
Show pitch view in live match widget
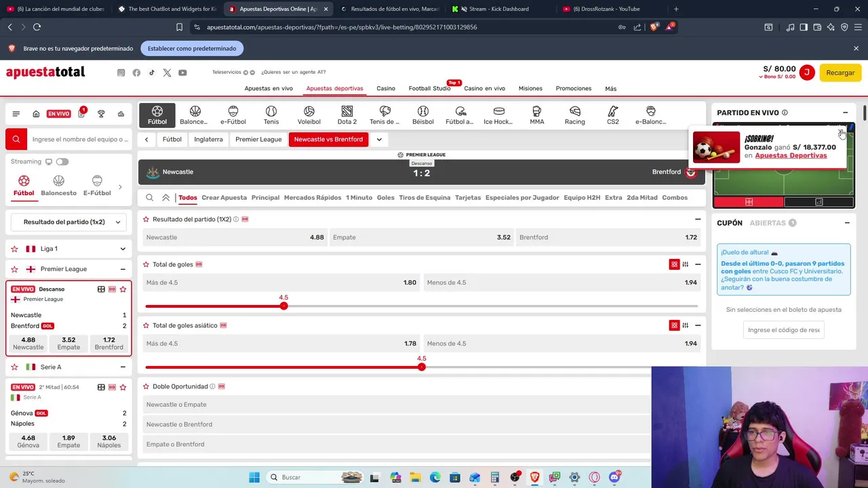[749, 202]
